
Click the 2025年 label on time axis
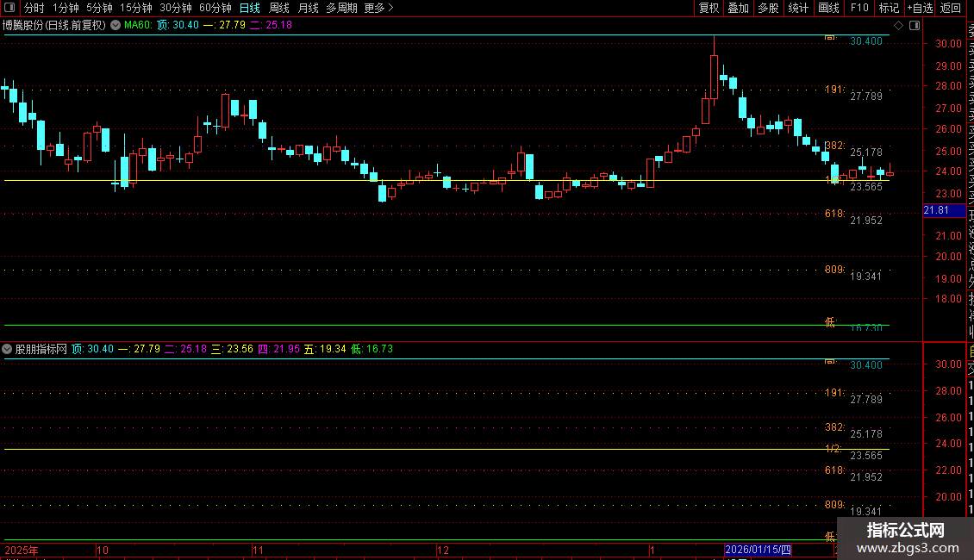[22, 550]
